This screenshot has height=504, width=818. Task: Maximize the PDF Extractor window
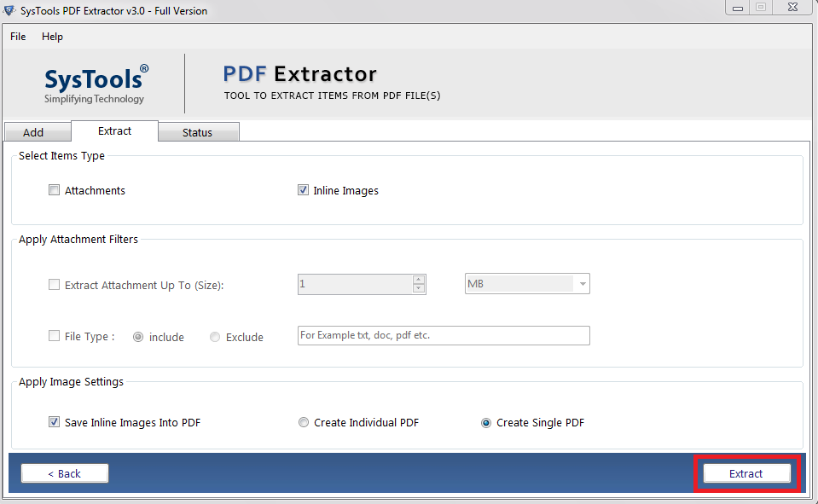[x=761, y=8]
